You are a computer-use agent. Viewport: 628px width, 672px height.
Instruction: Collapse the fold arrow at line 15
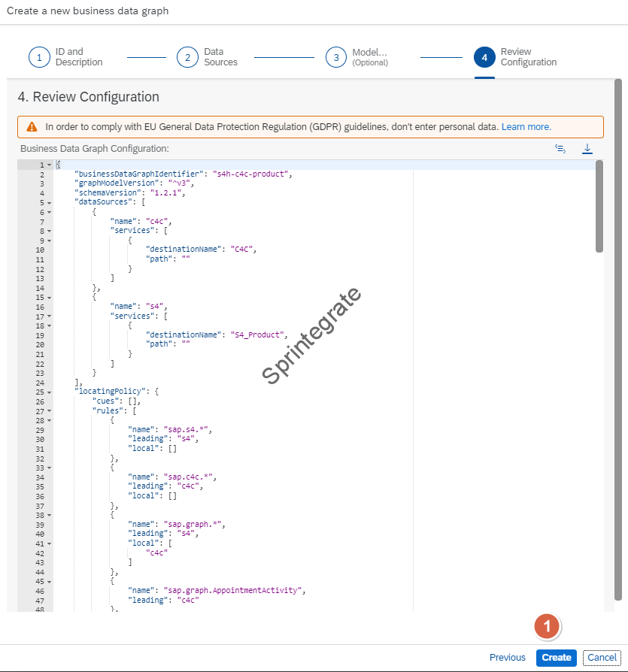pyautogui.click(x=50, y=298)
